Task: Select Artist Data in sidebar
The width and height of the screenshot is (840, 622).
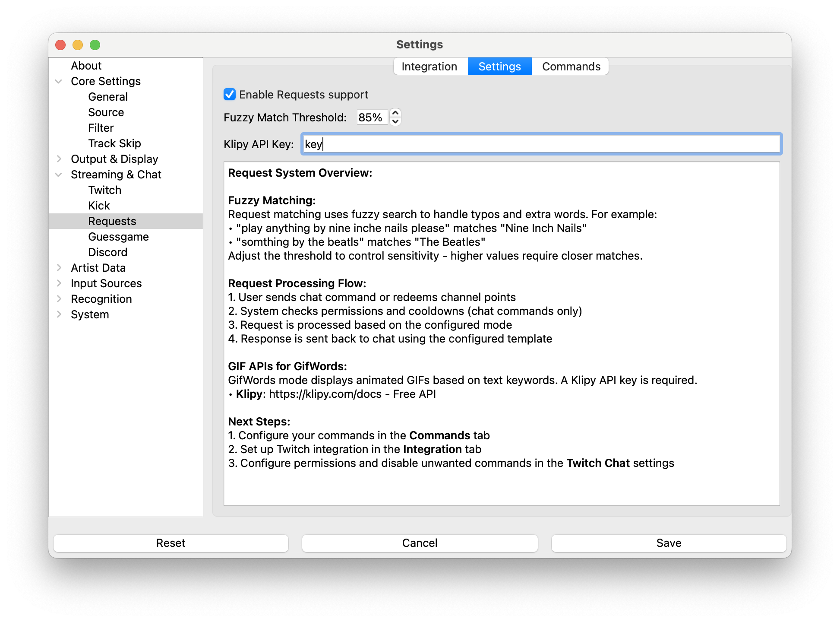Action: (x=98, y=268)
